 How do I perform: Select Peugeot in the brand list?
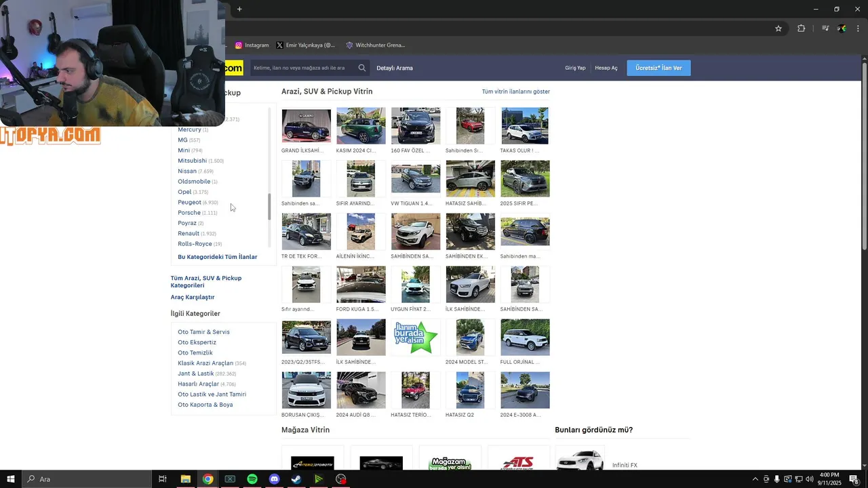[189, 202]
